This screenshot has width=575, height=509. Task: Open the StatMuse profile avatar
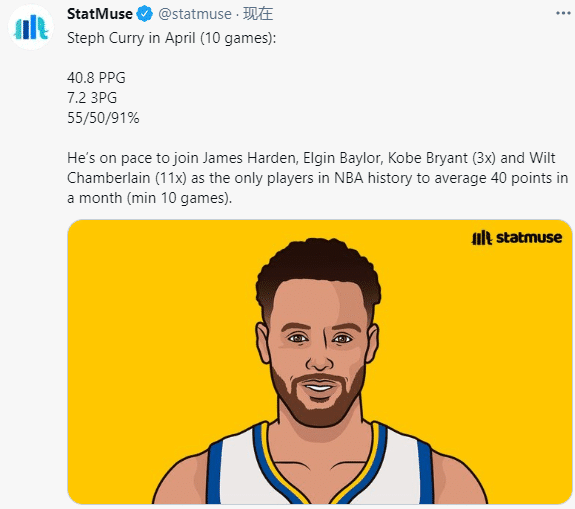tap(31, 28)
